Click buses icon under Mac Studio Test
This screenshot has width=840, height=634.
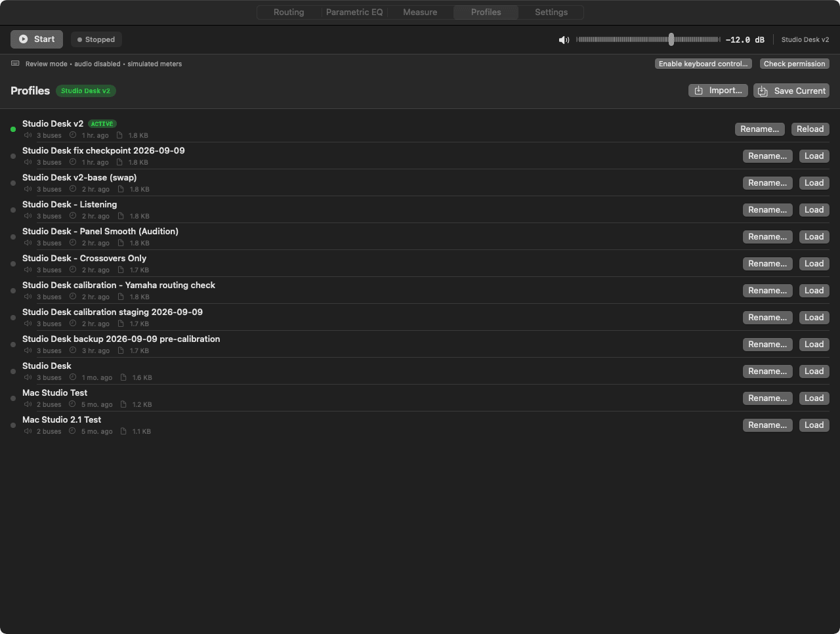pyautogui.click(x=28, y=404)
